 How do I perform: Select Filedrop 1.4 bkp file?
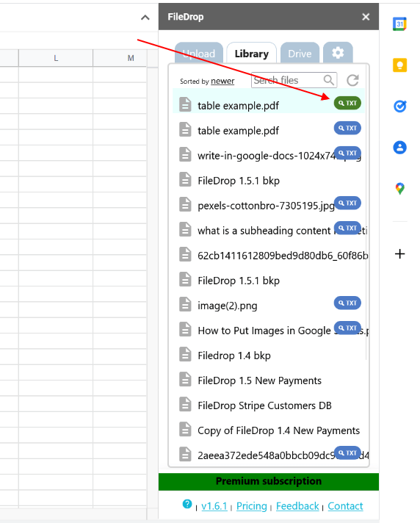tap(234, 356)
